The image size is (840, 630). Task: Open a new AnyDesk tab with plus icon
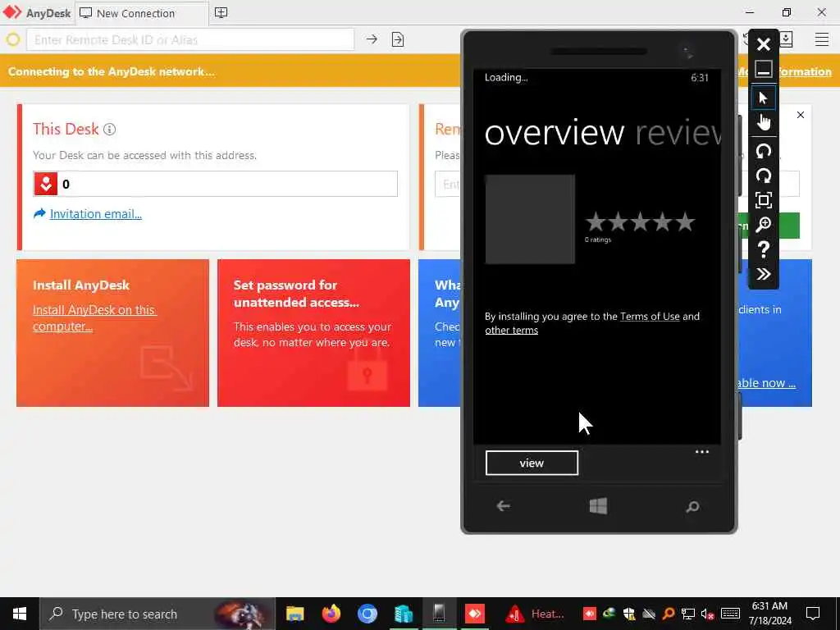pos(221,13)
